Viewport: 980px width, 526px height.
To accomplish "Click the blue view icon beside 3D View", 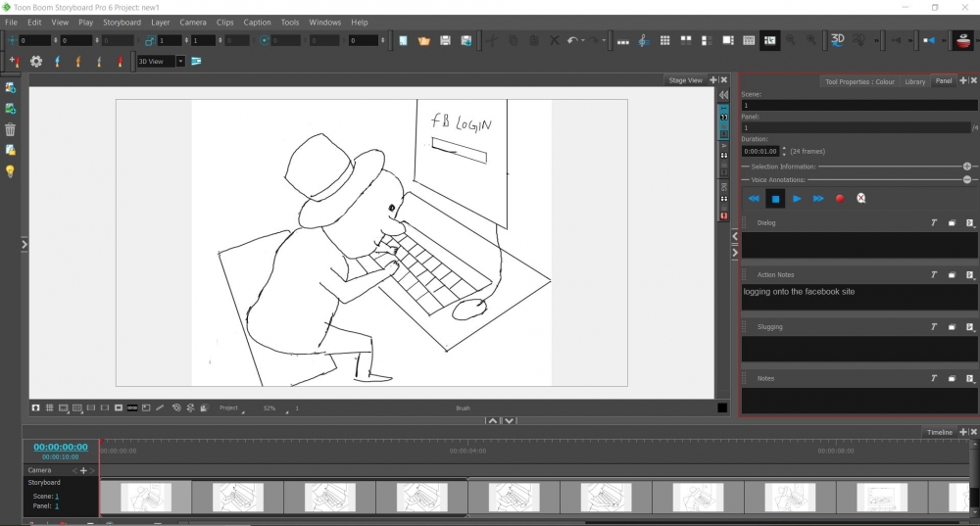I will tap(196, 62).
